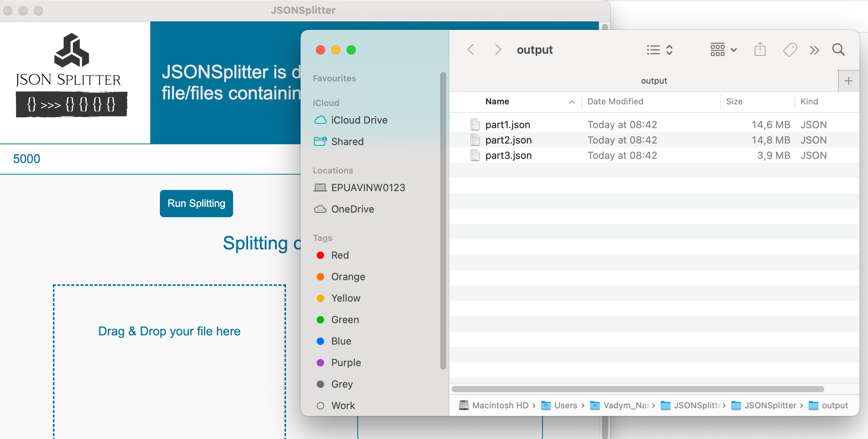This screenshot has width=868, height=439.
Task: Filter by Orange tag
Action: [x=340, y=277]
